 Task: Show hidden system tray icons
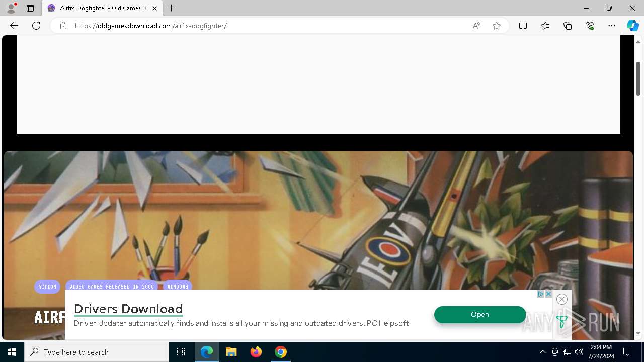tap(542, 352)
